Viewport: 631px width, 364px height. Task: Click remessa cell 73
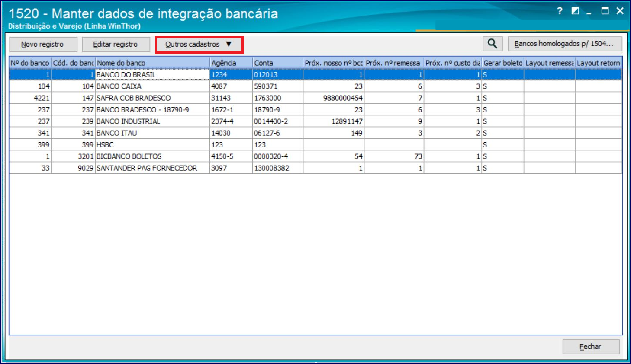click(394, 156)
